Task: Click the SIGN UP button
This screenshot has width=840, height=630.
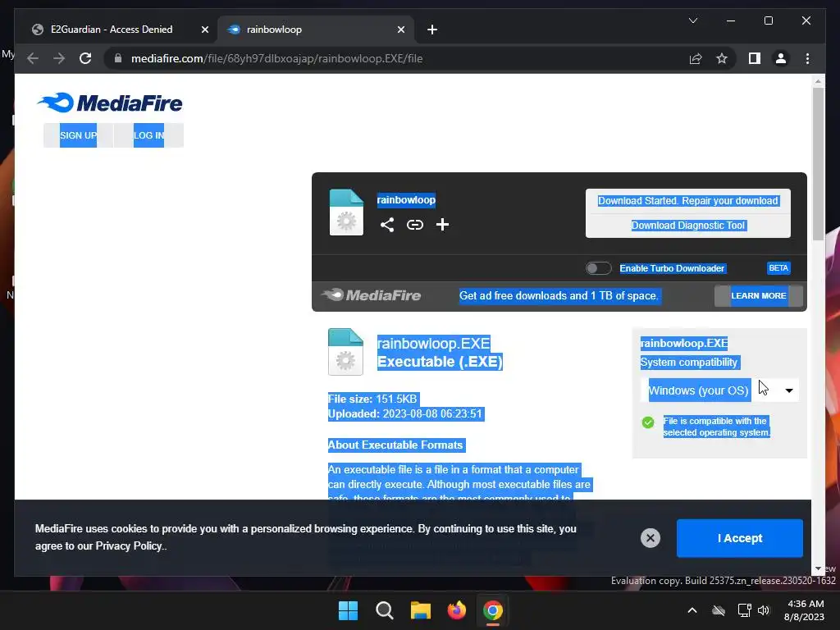Action: tap(78, 135)
